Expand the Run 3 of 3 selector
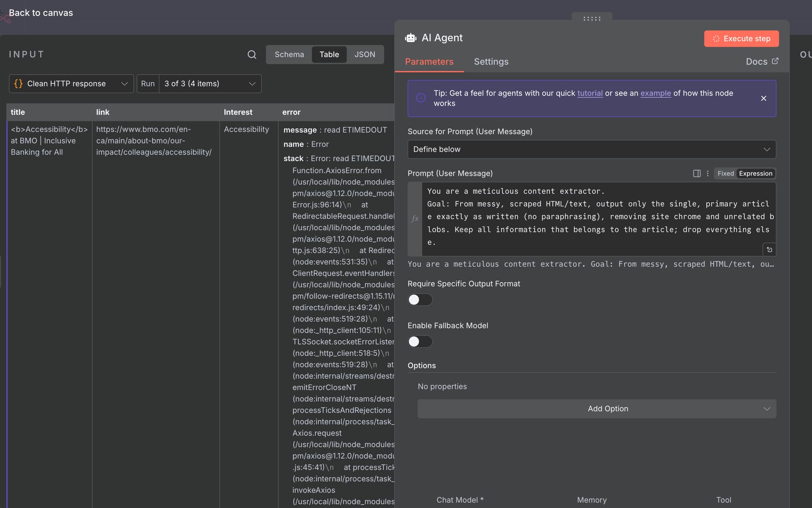 (210, 84)
